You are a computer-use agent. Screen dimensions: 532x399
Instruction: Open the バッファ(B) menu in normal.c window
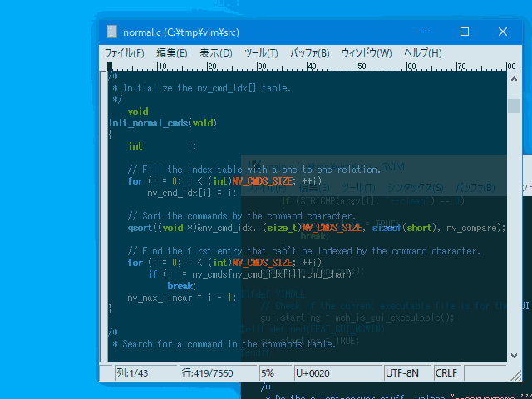coord(309,53)
